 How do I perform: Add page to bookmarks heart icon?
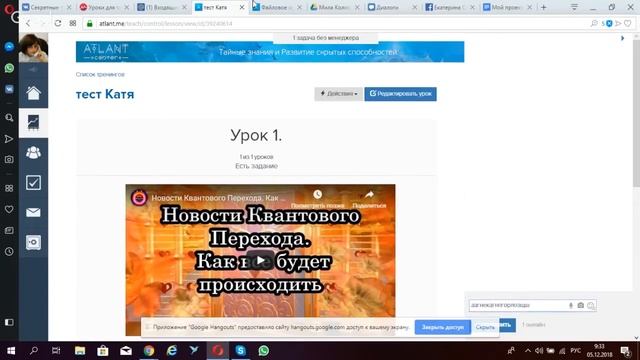628,24
